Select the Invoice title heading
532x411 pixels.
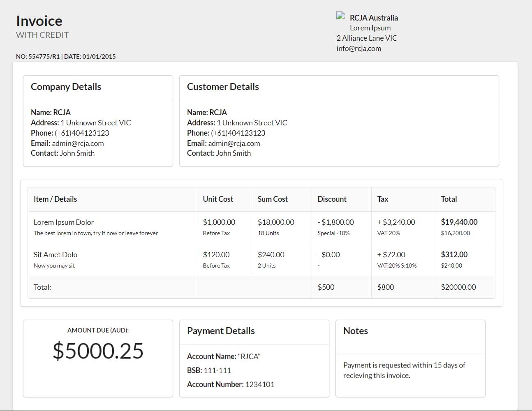(39, 21)
